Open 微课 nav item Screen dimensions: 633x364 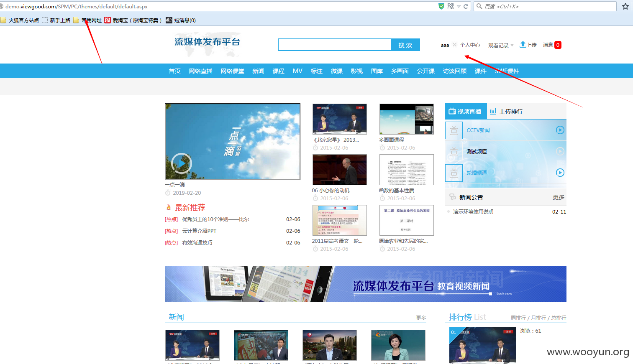tap(337, 71)
